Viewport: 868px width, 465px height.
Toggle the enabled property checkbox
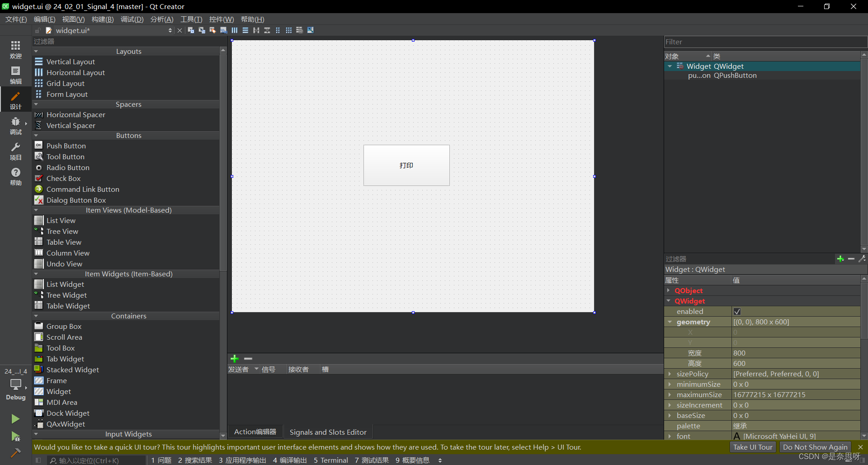click(x=737, y=312)
